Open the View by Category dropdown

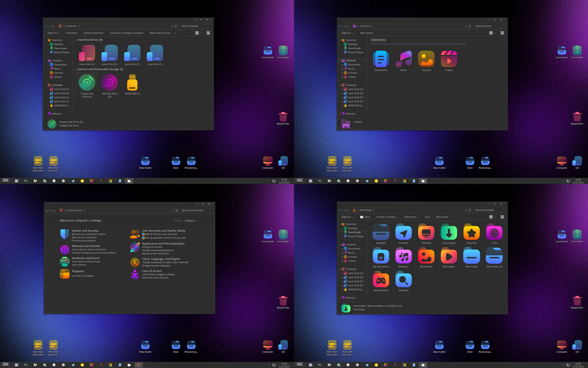click(x=191, y=221)
